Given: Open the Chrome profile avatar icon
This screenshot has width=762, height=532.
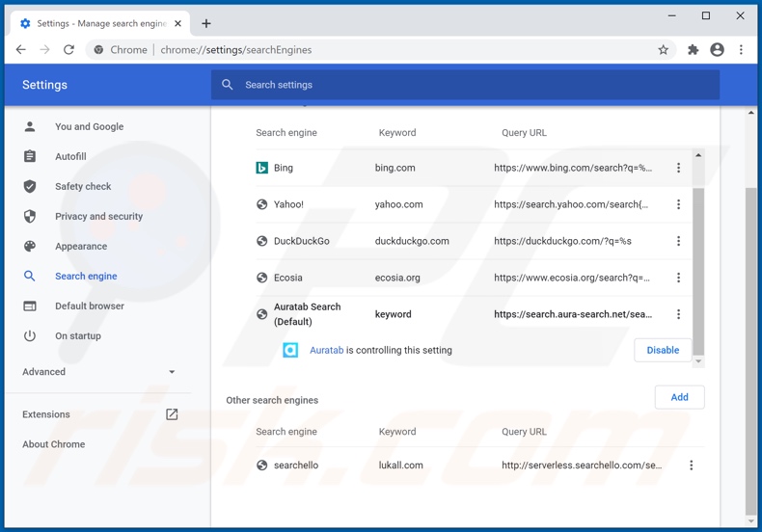Looking at the screenshot, I should click(x=717, y=50).
